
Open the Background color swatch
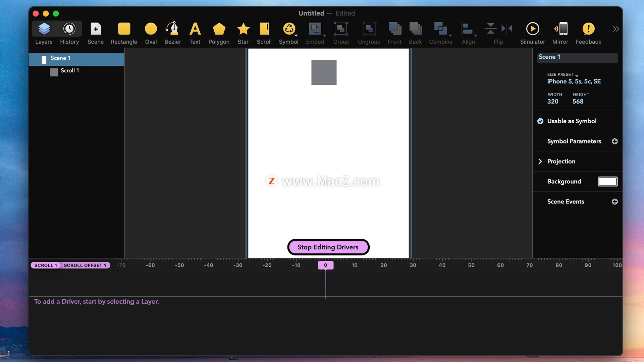[x=607, y=181]
